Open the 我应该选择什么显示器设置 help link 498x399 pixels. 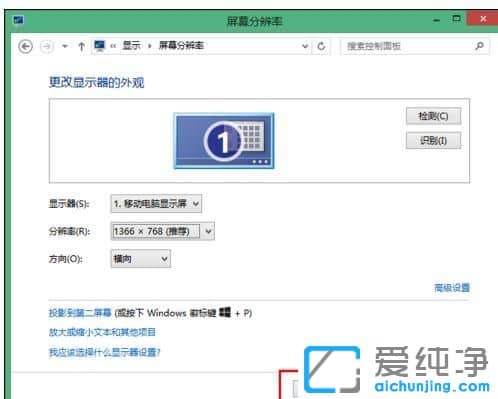click(x=105, y=352)
